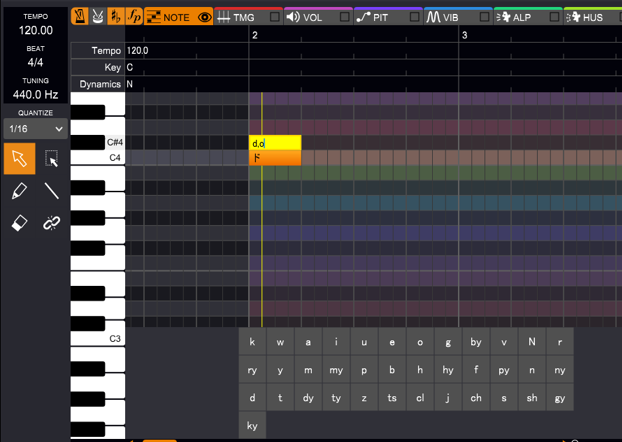
Task: Click the phoneme key 'r'
Action: click(560, 342)
